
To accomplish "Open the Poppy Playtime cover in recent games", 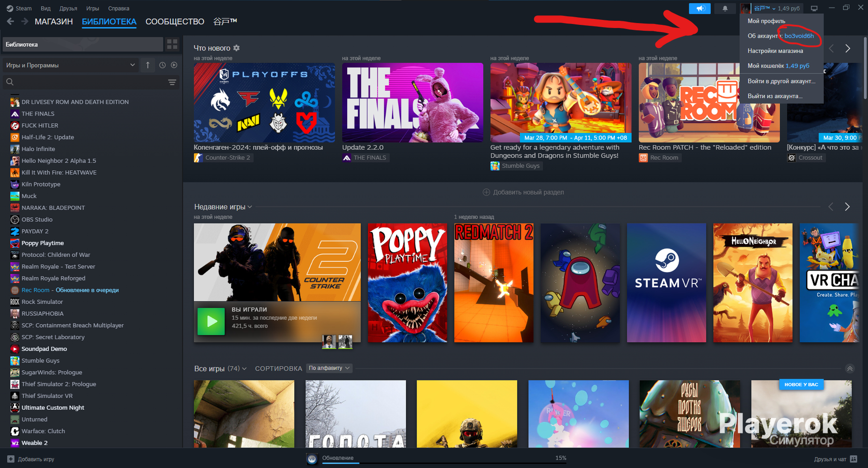I will 408,283.
